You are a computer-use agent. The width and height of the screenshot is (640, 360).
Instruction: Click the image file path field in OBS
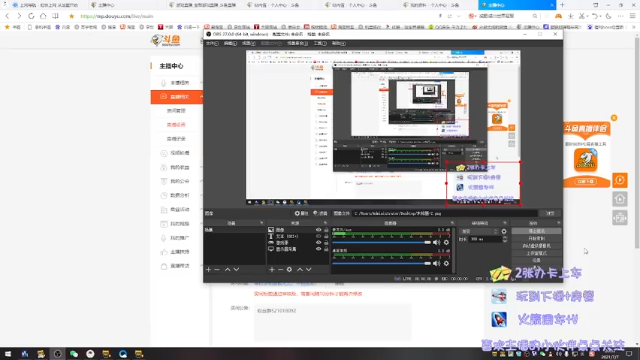point(445,213)
